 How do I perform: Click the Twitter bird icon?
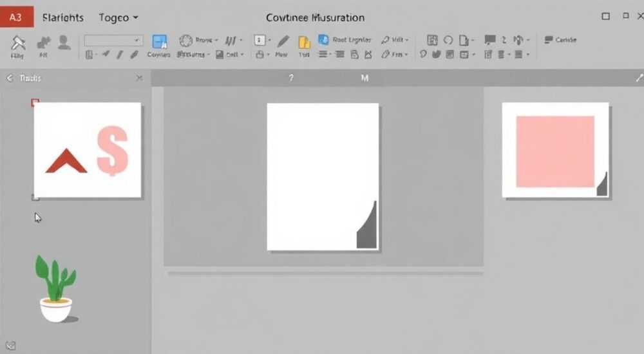coord(436,54)
